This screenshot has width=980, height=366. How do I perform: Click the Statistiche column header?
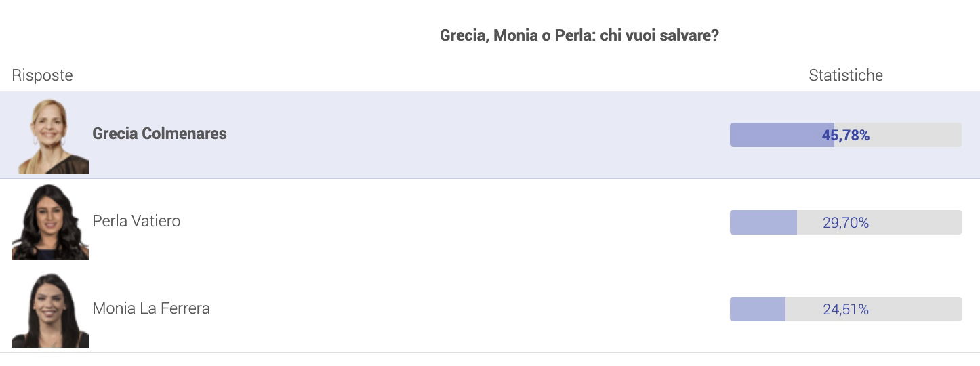pos(846,75)
